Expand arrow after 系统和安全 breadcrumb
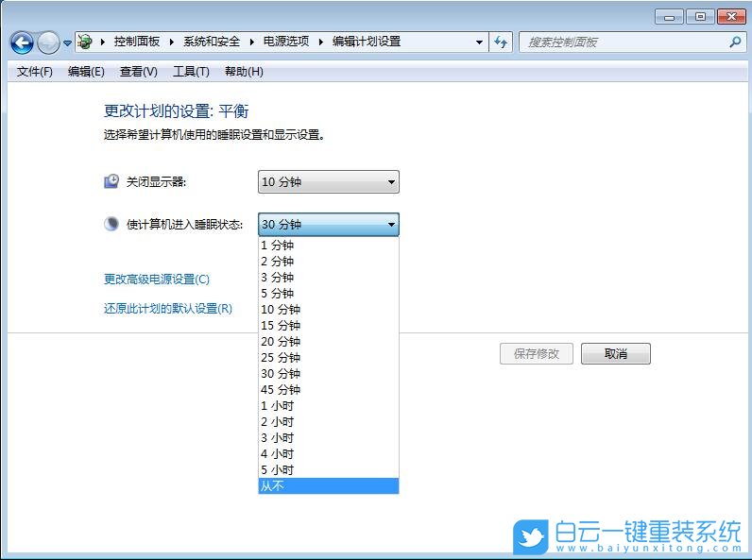Viewport: 752px width, 560px height. tap(251, 42)
